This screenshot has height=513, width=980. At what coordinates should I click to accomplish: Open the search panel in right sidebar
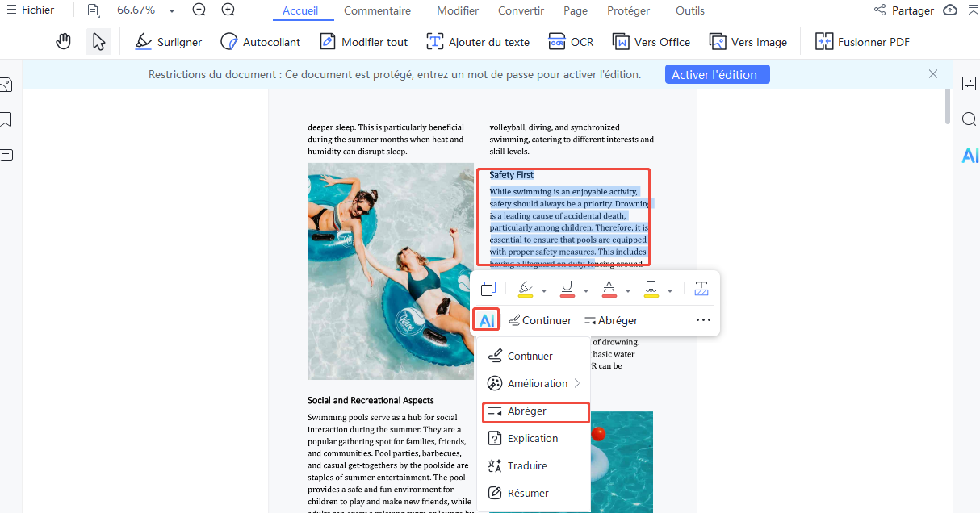coord(969,119)
